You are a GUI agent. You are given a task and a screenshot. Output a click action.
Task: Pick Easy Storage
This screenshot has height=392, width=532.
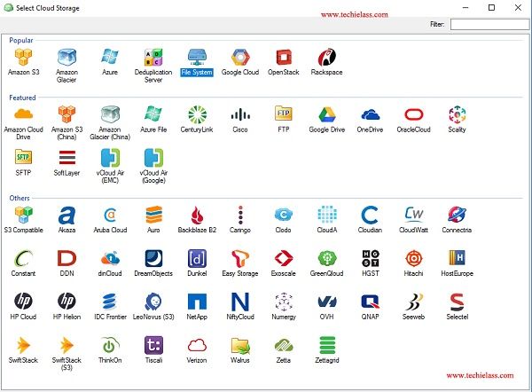tap(240, 258)
